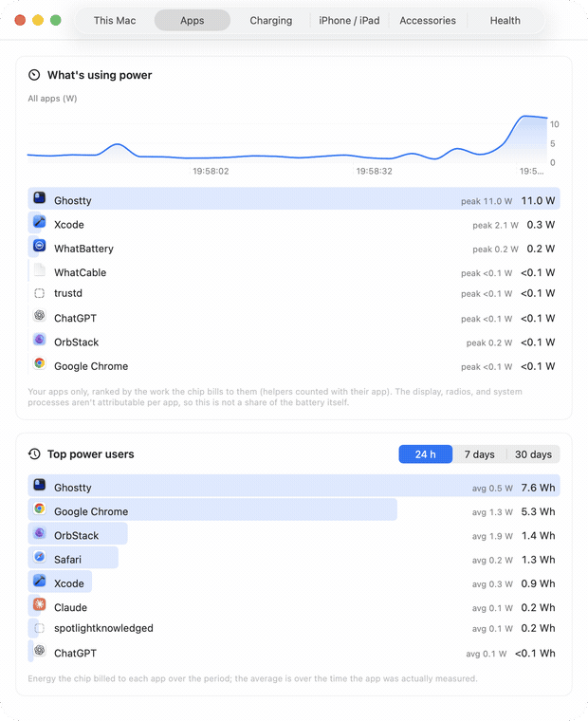
Task: Select the spotlightknowledged row
Action: tap(294, 628)
